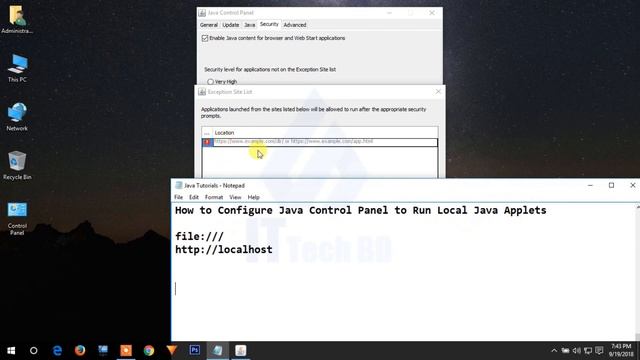Close the Notepad window
Screen dimensions: 640x360
click(632, 185)
